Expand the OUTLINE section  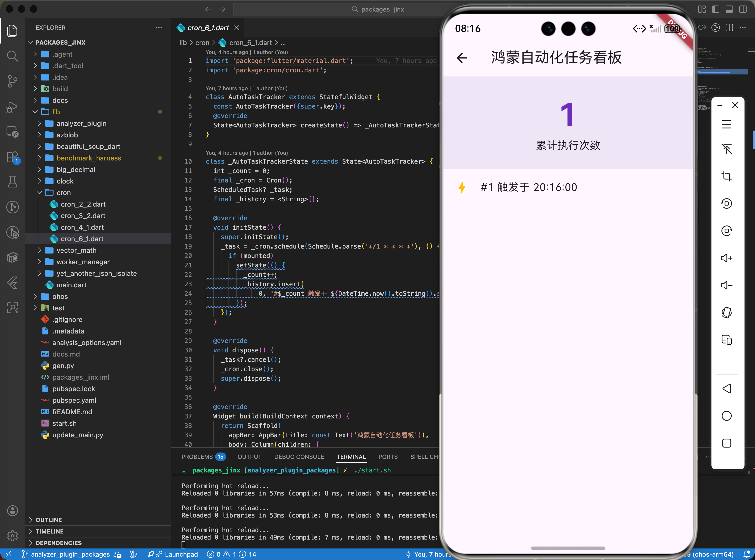pyautogui.click(x=49, y=520)
